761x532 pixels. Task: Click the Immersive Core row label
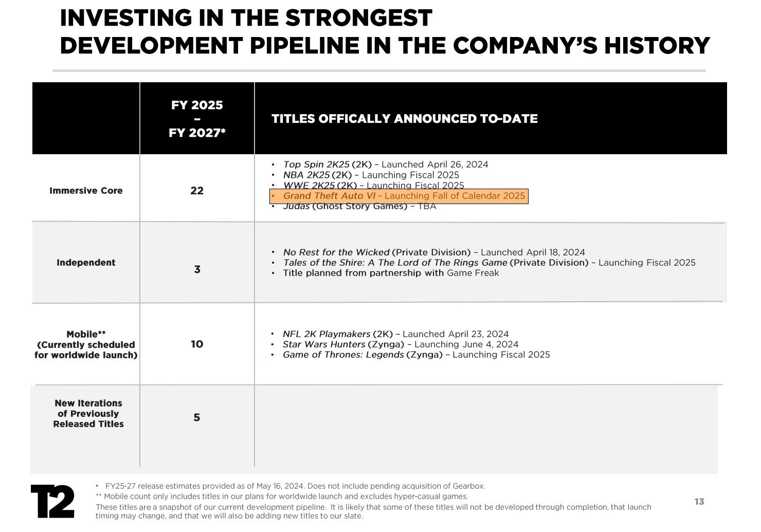pyautogui.click(x=86, y=191)
